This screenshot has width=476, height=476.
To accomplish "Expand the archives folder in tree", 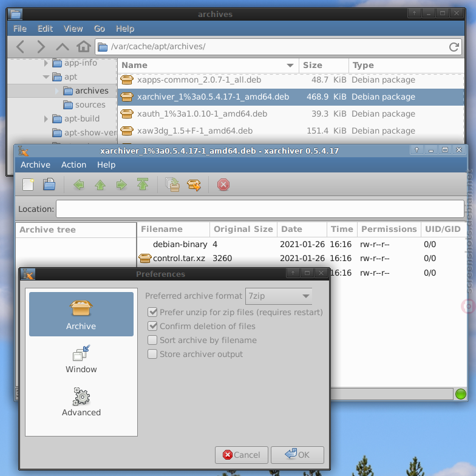I will pos(57,91).
